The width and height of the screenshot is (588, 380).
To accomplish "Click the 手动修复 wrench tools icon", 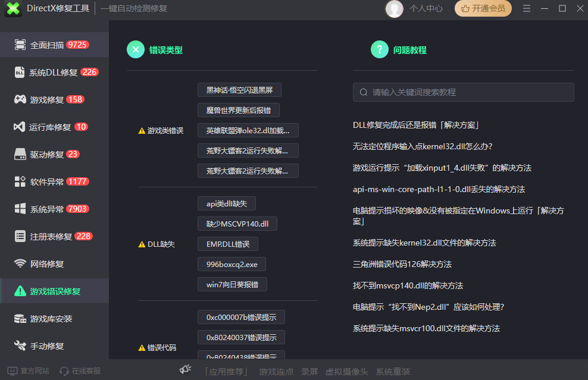I will [20, 346].
